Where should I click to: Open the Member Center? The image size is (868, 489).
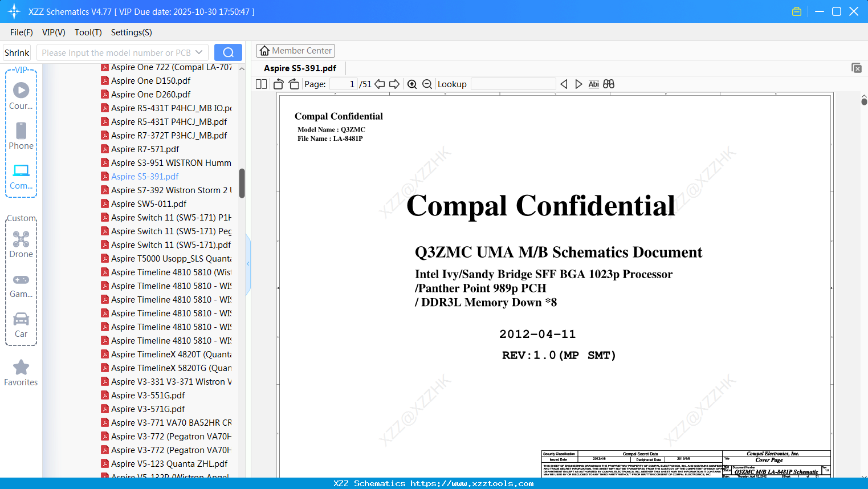[x=295, y=51]
